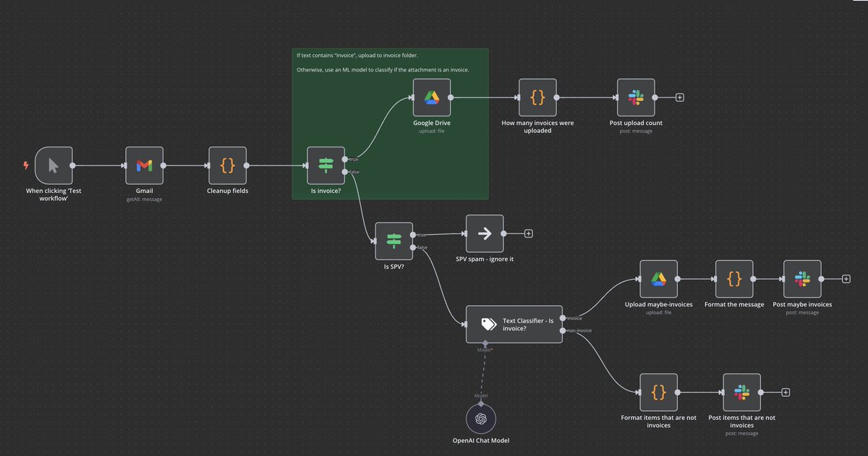
Task: Click the 'true' output of Is invoice?
Action: coord(345,158)
